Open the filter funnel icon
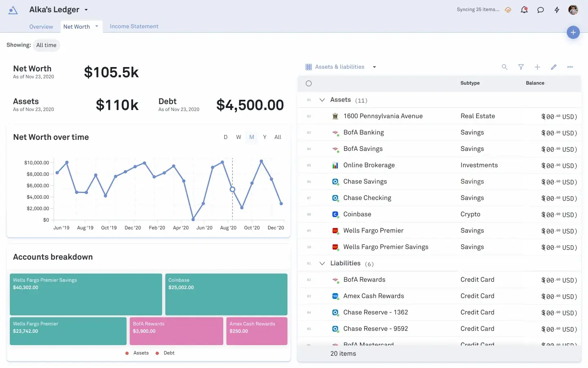Image resolution: width=588 pixels, height=368 pixels. point(521,67)
